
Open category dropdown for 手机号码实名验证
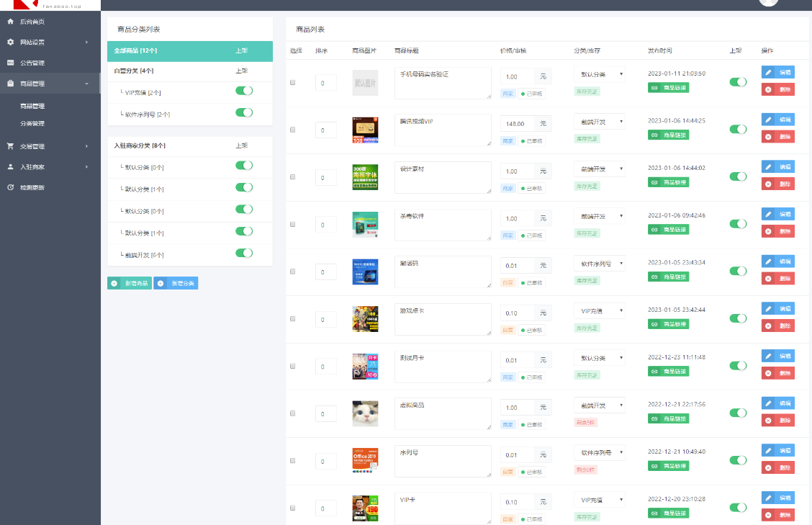tap(599, 75)
